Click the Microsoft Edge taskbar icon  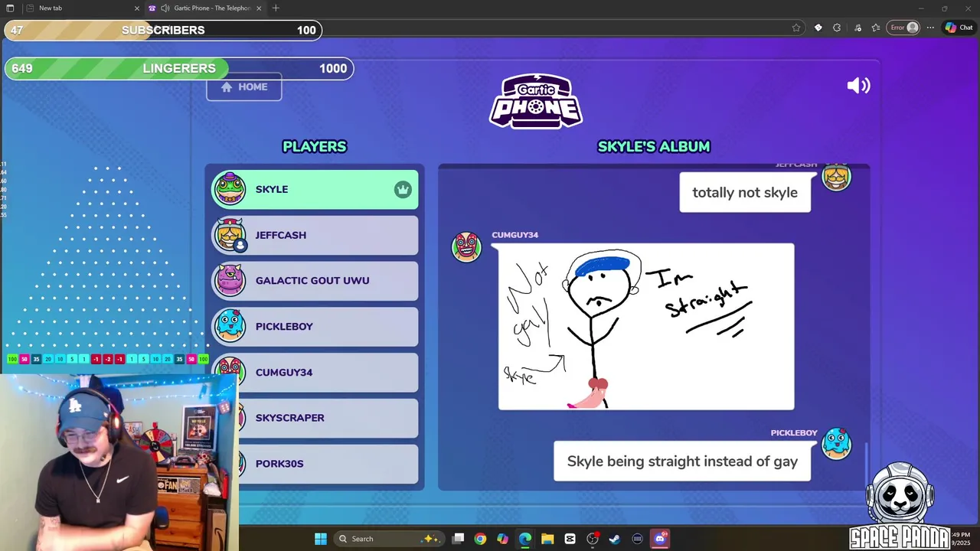(525, 539)
